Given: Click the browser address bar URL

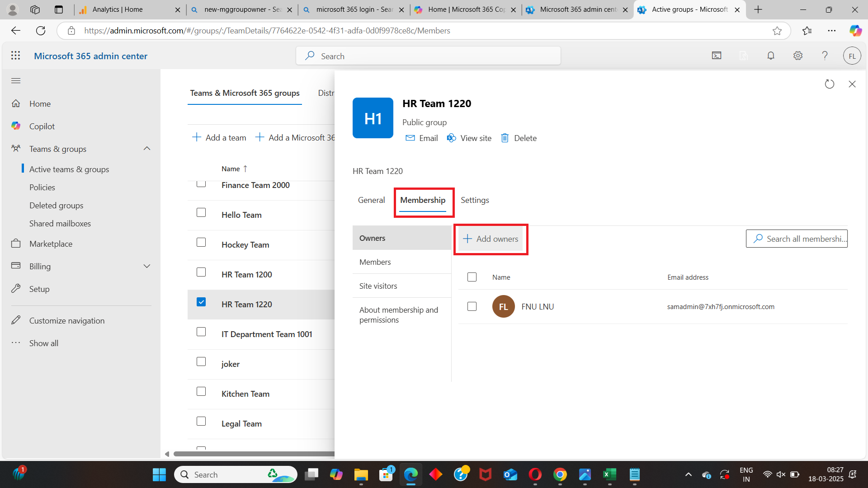Looking at the screenshot, I should pos(267,31).
